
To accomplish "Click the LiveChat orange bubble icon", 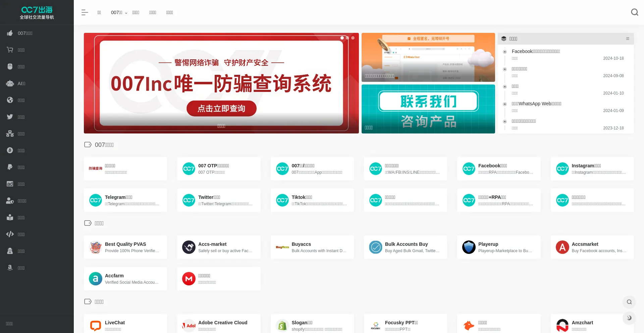I will coord(96,326).
